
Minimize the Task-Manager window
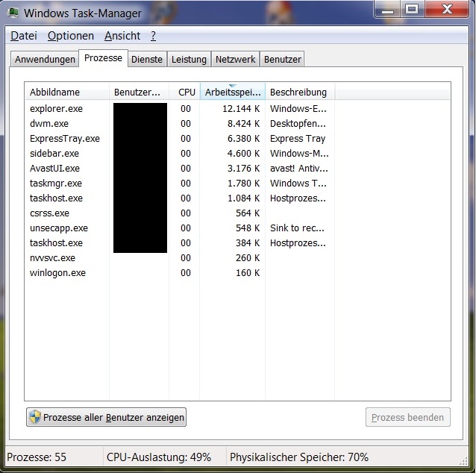point(388,9)
